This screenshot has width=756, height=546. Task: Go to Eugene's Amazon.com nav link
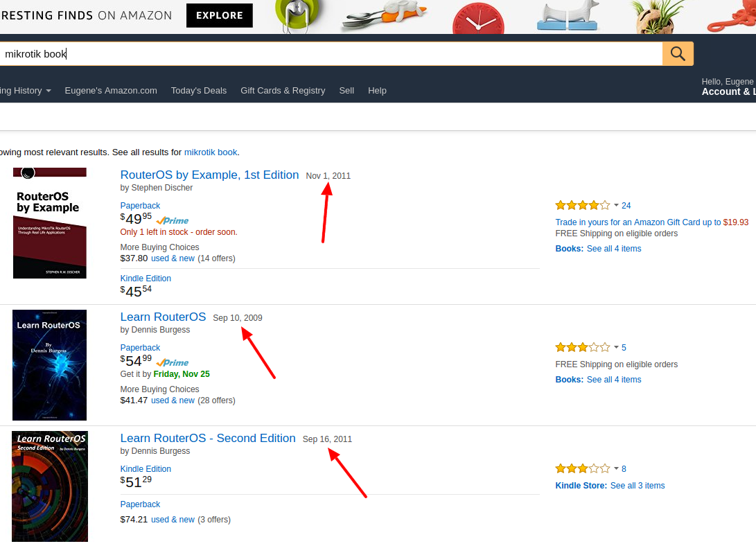click(111, 91)
